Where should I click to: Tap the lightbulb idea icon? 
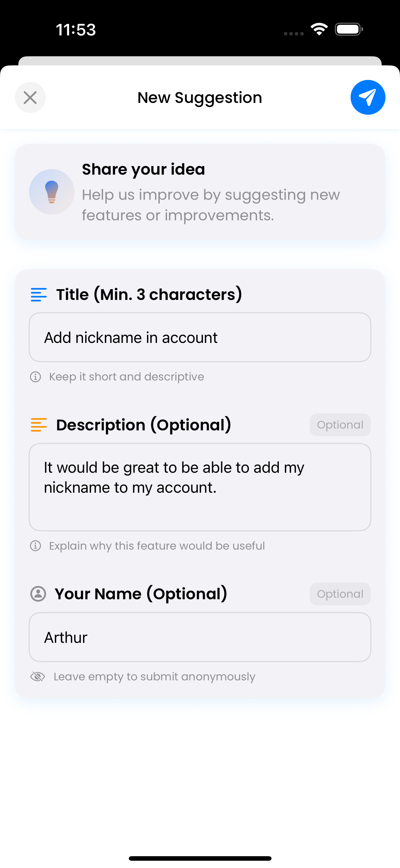52,192
